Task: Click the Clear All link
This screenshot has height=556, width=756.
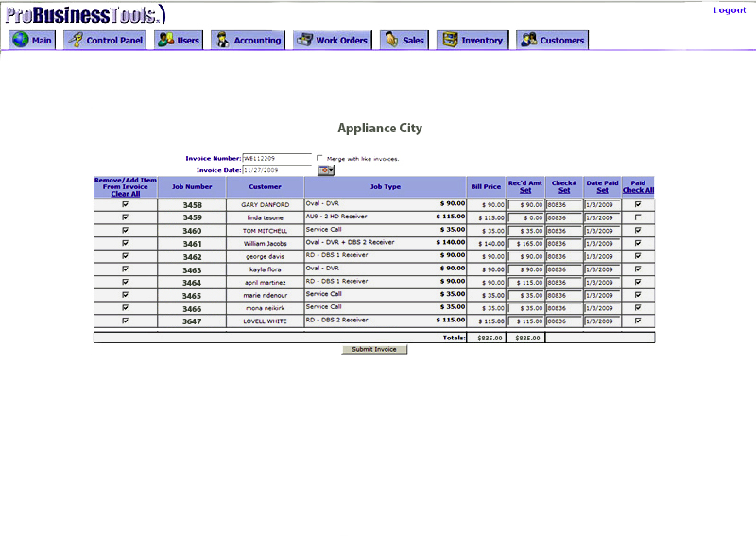Action: [126, 194]
